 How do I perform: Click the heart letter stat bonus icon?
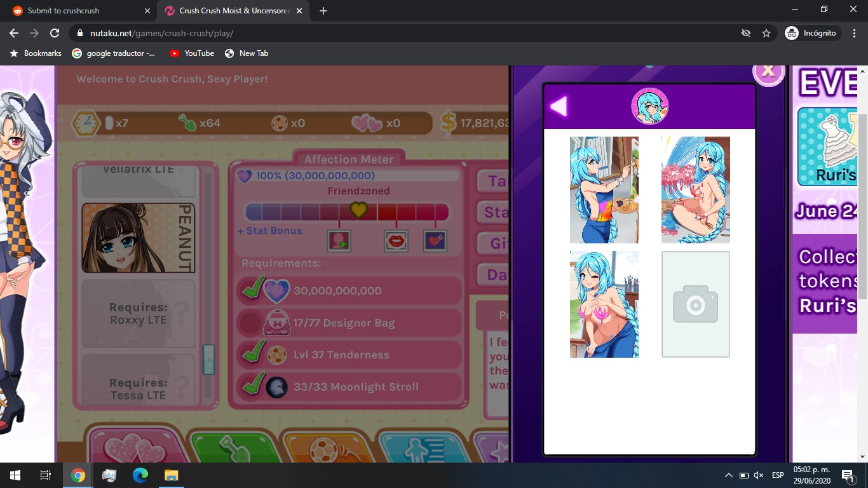pos(435,241)
